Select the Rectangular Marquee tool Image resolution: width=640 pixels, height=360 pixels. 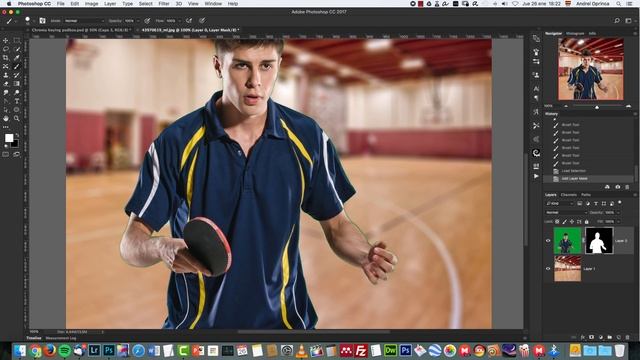click(x=17, y=40)
